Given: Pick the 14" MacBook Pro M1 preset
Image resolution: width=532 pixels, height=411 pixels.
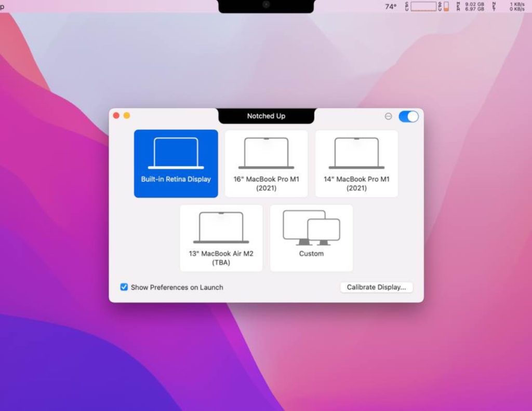Looking at the screenshot, I should click(356, 163).
